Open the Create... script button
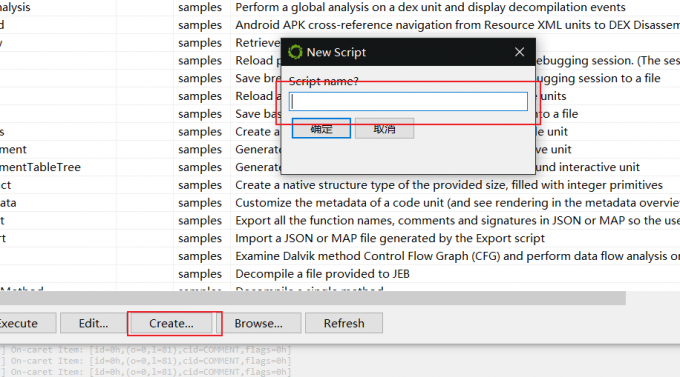The width and height of the screenshot is (680, 377). tap(171, 323)
